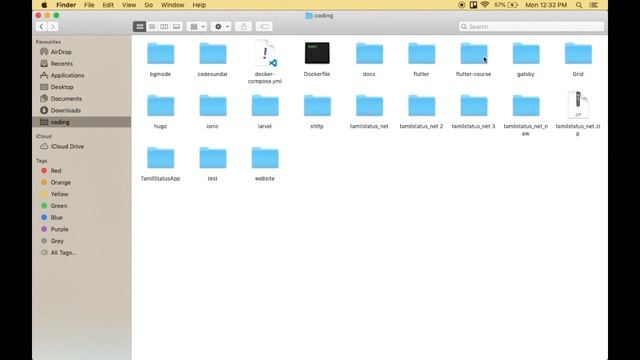Click the Edit Tags toolbar button
The height and width of the screenshot is (360, 640).
(x=264, y=27)
